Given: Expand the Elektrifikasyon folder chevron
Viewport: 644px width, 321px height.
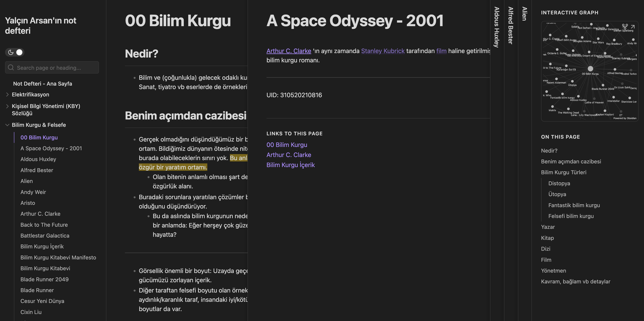Looking at the screenshot, I should pyautogui.click(x=7, y=94).
